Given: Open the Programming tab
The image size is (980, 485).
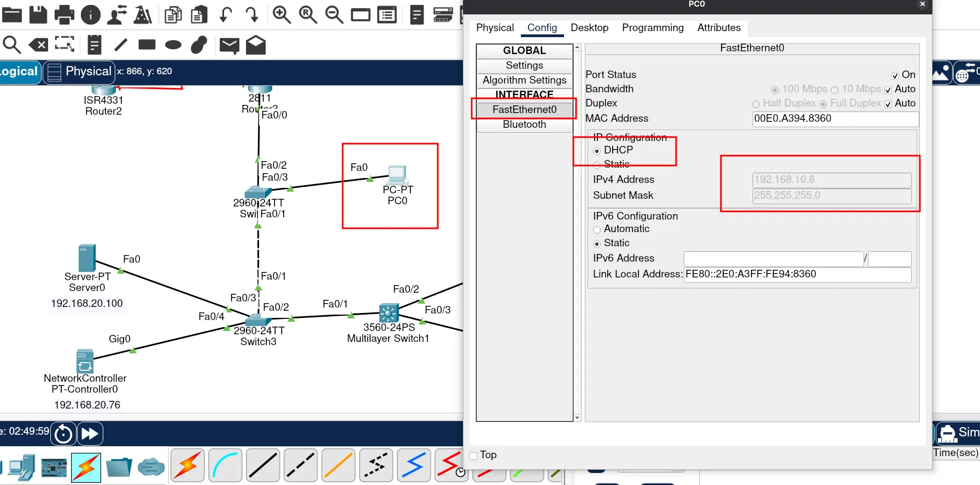Looking at the screenshot, I should click(653, 28).
